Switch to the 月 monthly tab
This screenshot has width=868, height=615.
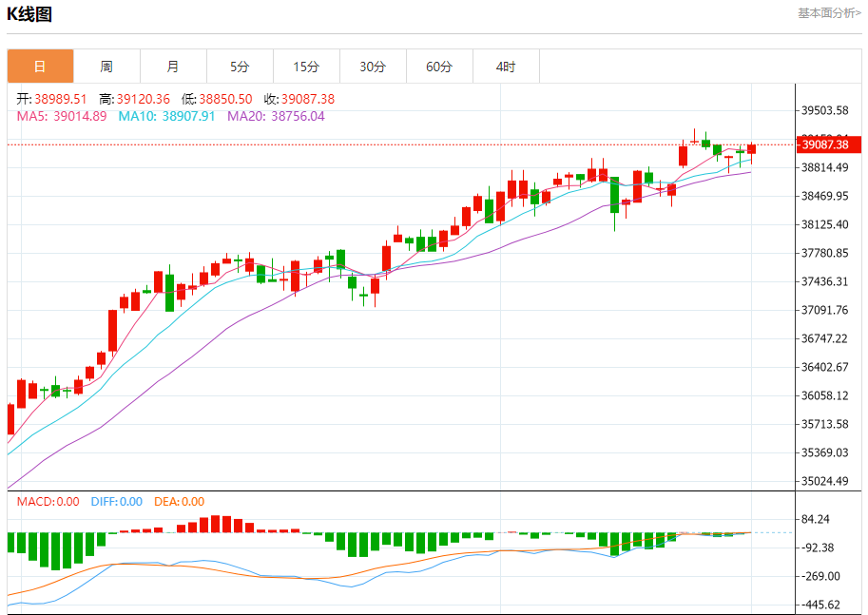coord(173,67)
